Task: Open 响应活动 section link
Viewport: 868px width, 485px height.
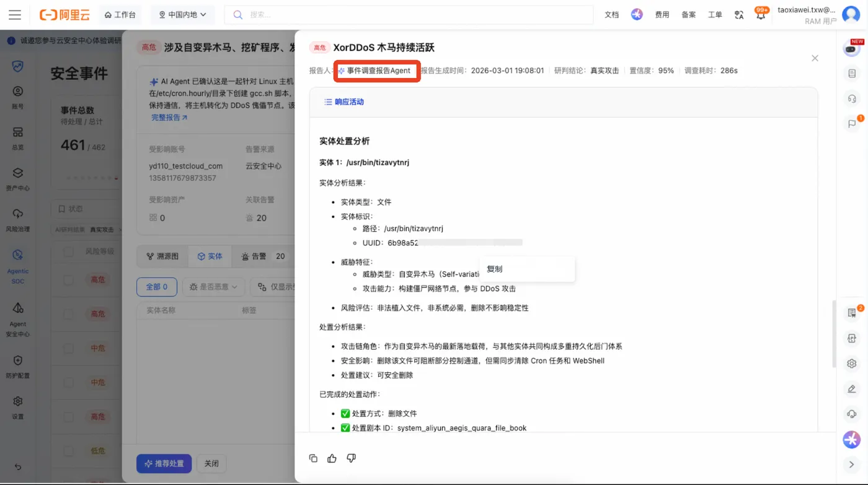Action: click(x=345, y=102)
